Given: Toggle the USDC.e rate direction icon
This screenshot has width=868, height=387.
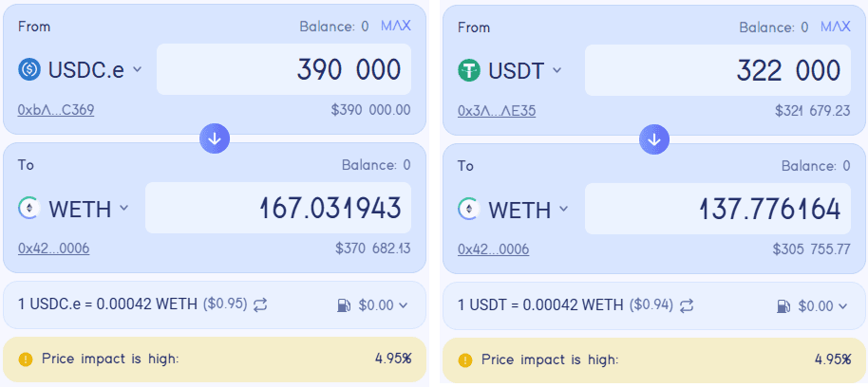Looking at the screenshot, I should click(259, 305).
